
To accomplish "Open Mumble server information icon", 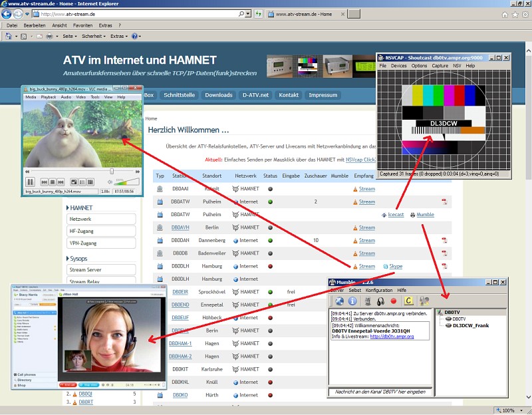I will coord(352,301).
